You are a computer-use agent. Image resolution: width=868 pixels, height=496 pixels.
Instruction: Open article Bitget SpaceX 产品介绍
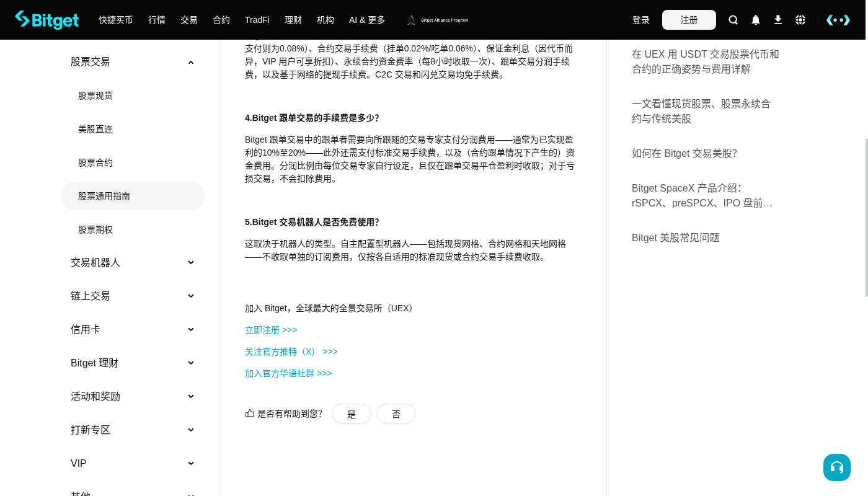tap(702, 195)
